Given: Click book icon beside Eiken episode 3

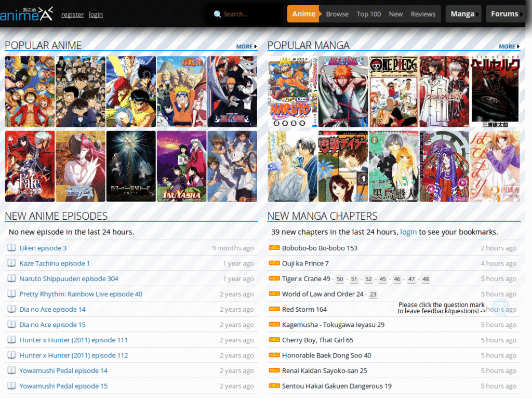Looking at the screenshot, I should (11, 248).
